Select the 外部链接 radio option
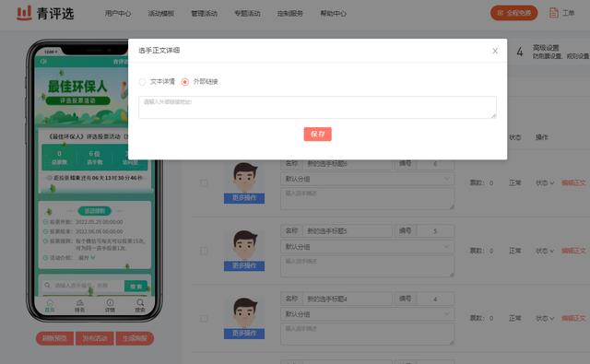The height and width of the screenshot is (364, 590). [184, 82]
